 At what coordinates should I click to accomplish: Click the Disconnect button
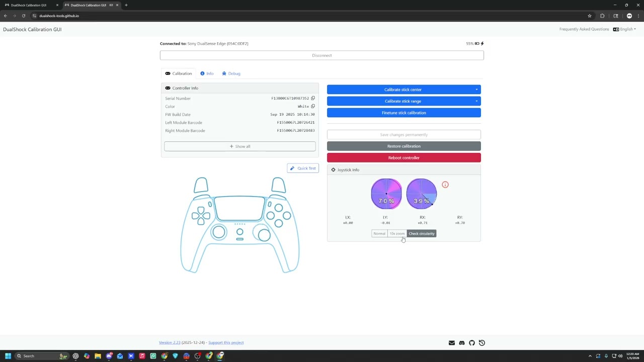322,55
